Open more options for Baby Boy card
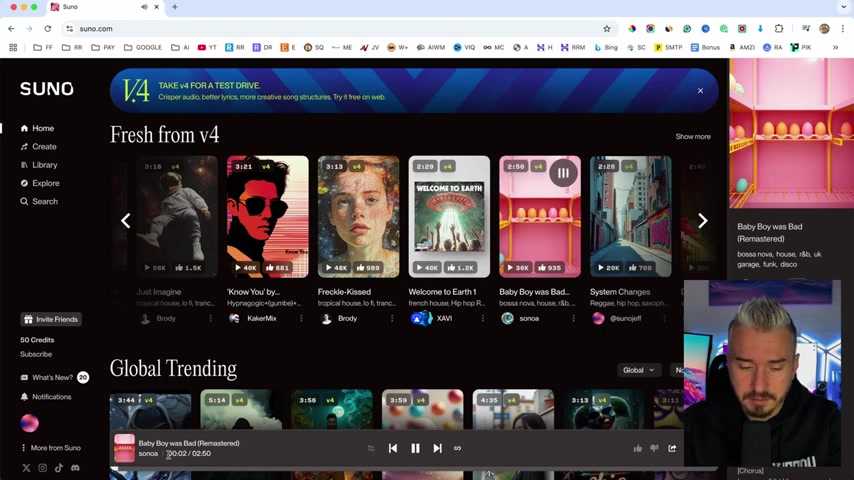 [574, 318]
